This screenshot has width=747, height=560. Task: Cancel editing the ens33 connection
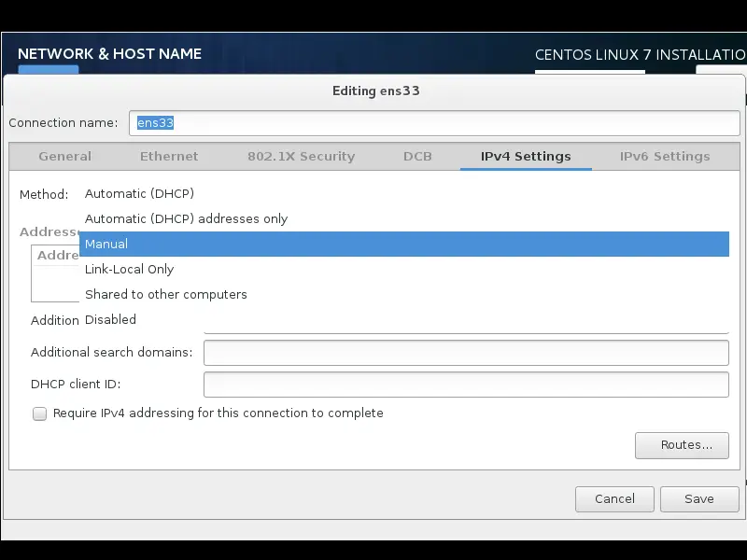point(614,499)
